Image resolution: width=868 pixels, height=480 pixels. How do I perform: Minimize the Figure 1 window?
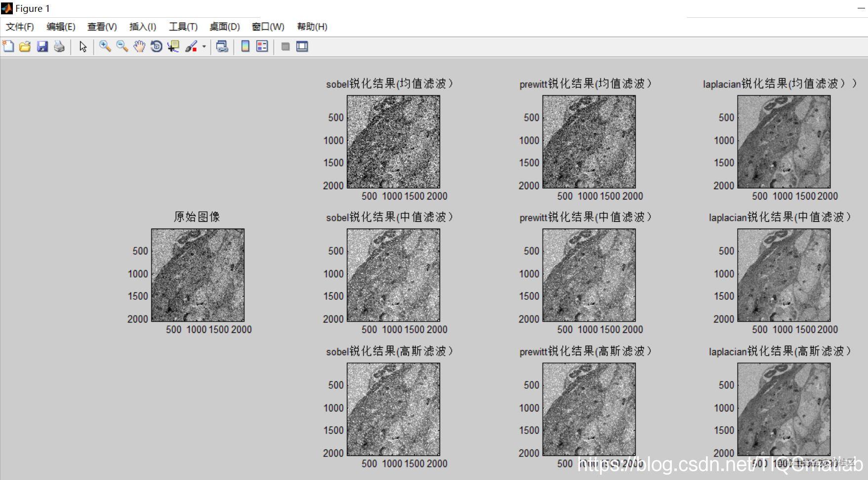click(861, 8)
